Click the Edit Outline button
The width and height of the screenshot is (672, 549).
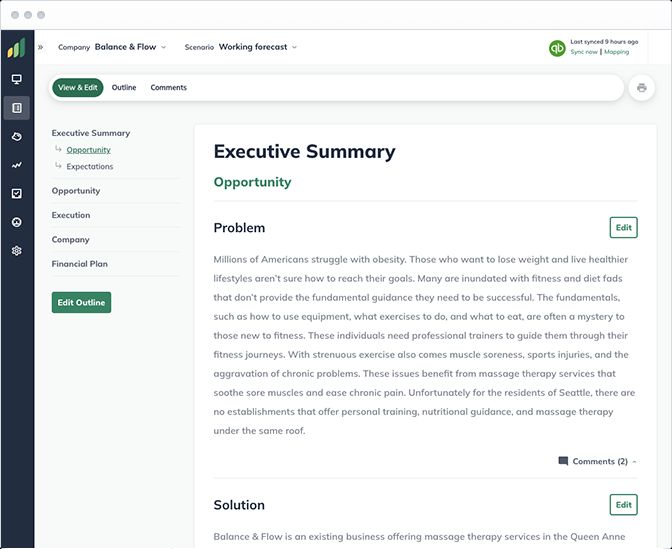point(81,303)
